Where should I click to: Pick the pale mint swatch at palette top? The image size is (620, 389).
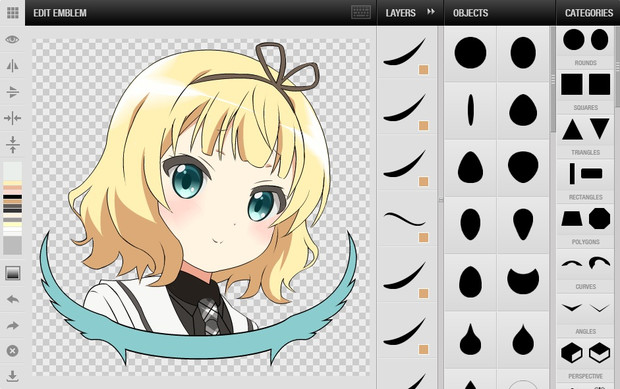(x=13, y=171)
